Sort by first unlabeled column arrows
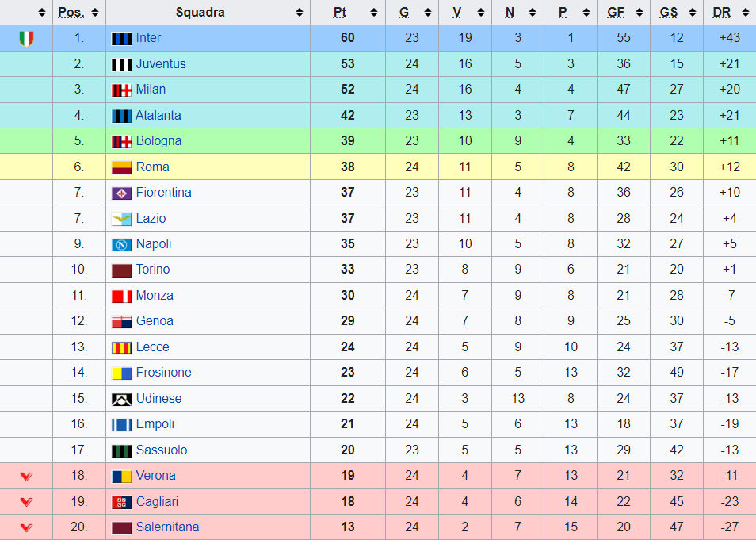This screenshot has height=540, width=756. (x=42, y=13)
